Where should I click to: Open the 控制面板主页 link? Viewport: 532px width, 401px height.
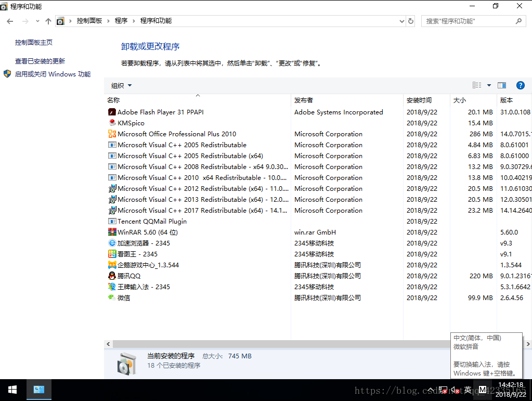[34, 43]
